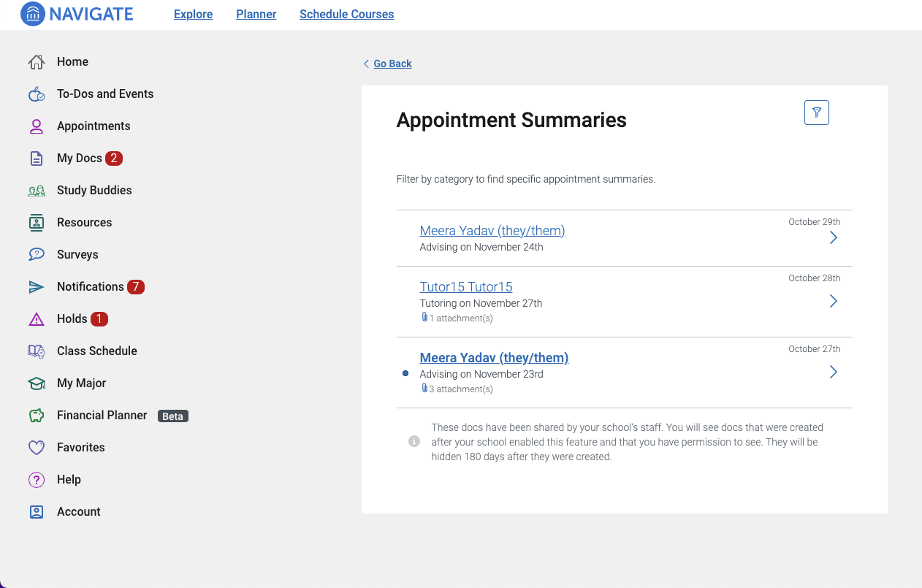
Task: Click the Study Buddies icon
Action: [x=37, y=190]
